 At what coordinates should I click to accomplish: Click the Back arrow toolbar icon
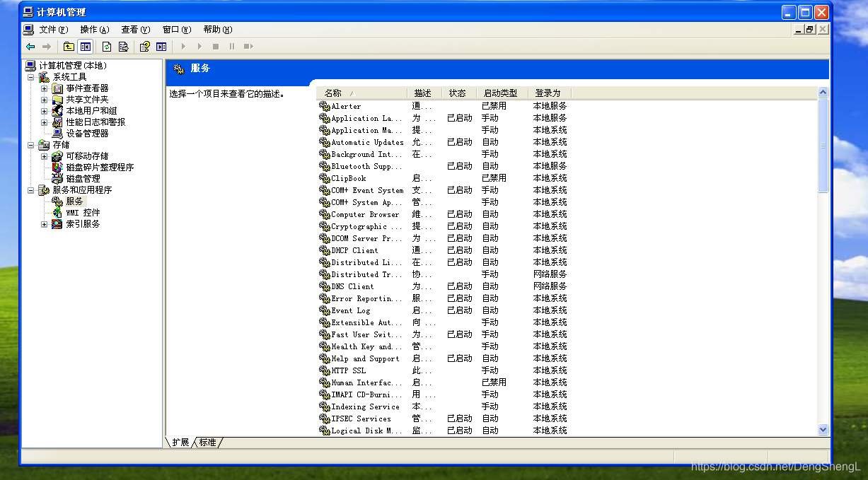pos(30,47)
